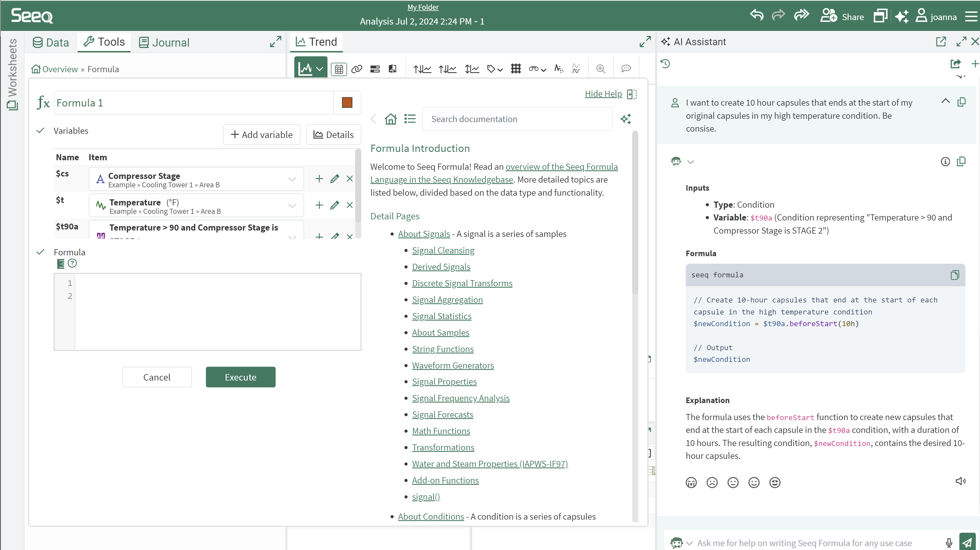Open AI Assistant chat history
The height and width of the screenshot is (550, 980).
(665, 64)
